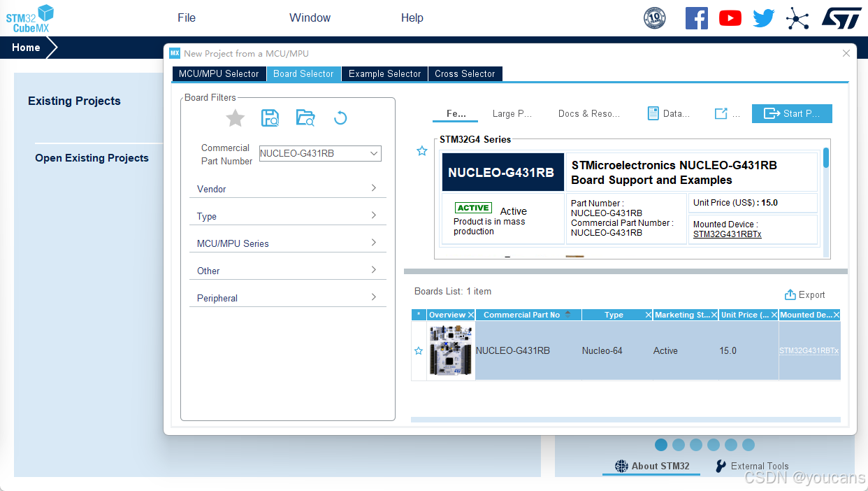
Task: Open the Window menu
Action: pyautogui.click(x=310, y=17)
